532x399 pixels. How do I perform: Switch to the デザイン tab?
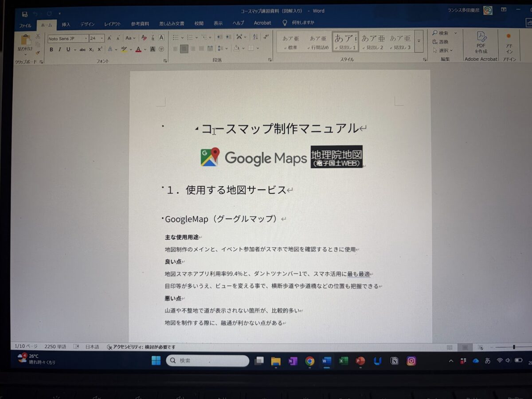[87, 24]
